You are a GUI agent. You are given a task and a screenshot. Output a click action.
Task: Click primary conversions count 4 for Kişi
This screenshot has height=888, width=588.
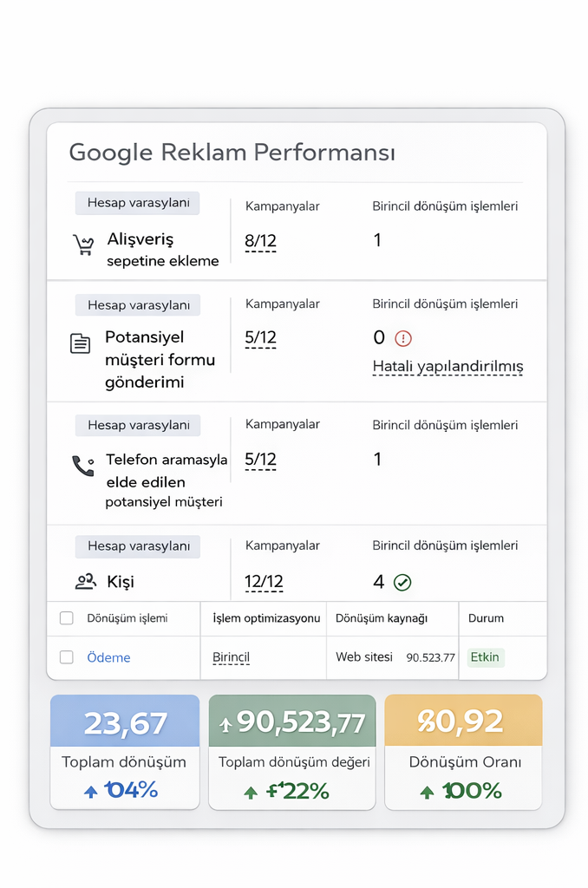pyautogui.click(x=378, y=582)
